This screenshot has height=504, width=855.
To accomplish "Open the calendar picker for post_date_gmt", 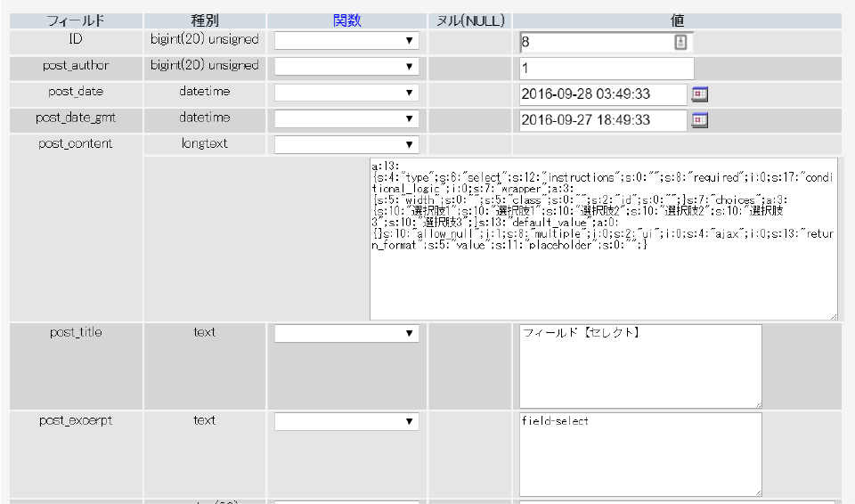I will pos(700,119).
